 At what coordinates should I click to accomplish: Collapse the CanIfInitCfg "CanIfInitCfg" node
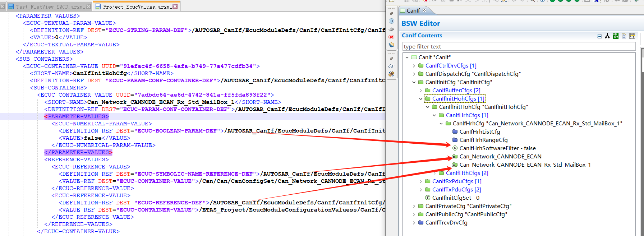(x=414, y=82)
